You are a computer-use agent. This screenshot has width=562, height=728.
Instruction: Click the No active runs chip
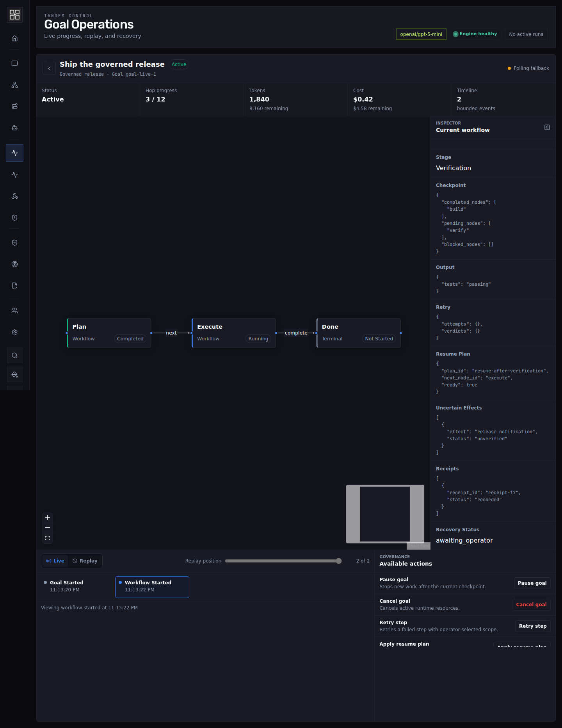click(526, 34)
